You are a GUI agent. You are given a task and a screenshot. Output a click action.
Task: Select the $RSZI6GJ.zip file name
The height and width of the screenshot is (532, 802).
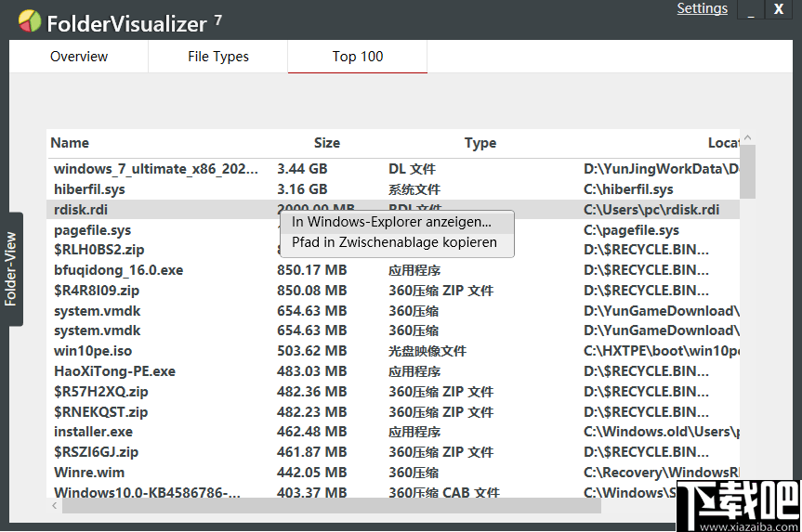click(96, 452)
